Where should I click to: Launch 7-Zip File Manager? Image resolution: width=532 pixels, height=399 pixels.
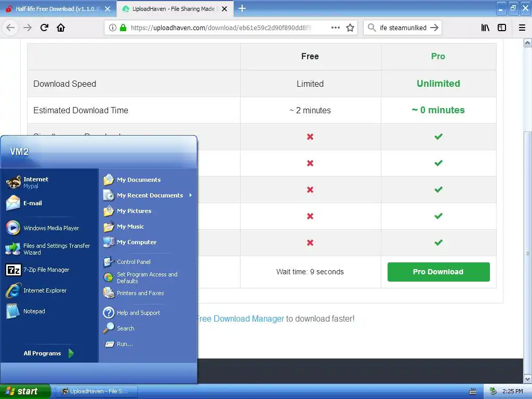49,270
